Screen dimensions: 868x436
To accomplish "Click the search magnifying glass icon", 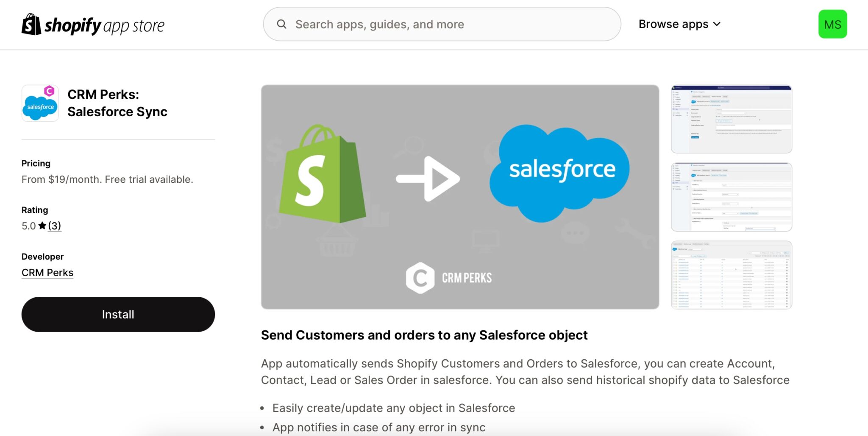I will tap(282, 24).
